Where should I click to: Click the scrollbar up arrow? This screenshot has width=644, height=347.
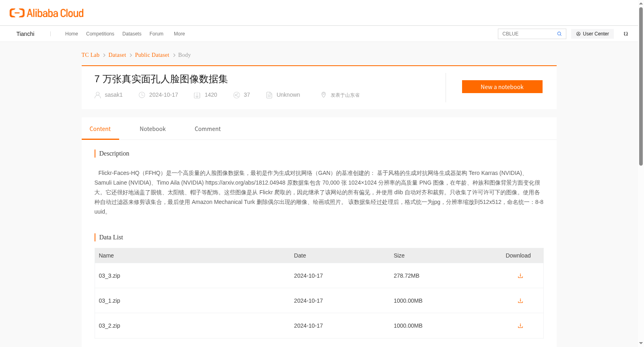641,3
